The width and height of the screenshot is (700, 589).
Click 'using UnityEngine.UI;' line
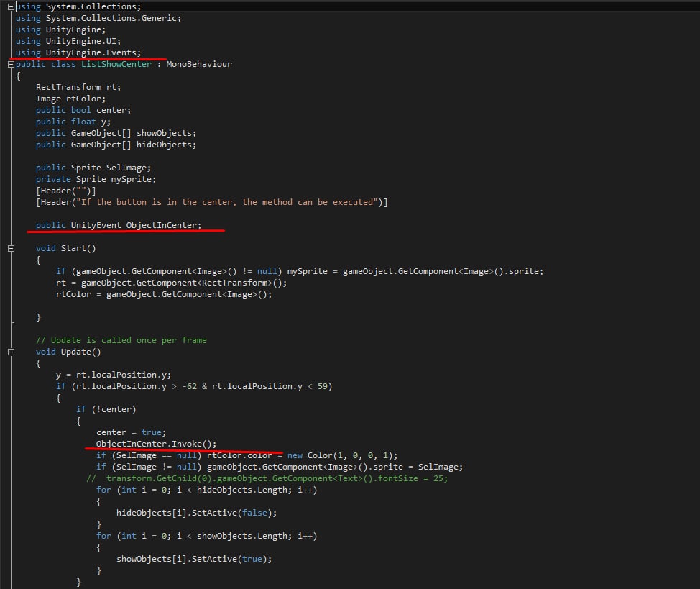pyautogui.click(x=68, y=41)
